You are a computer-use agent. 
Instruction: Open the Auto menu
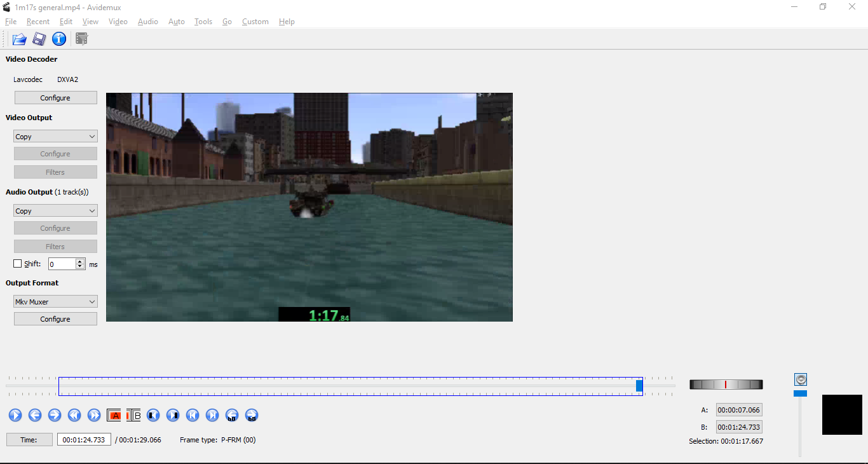coord(177,22)
